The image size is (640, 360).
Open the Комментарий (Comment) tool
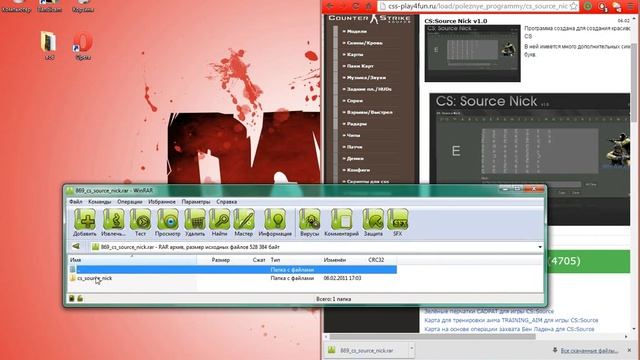click(x=341, y=222)
